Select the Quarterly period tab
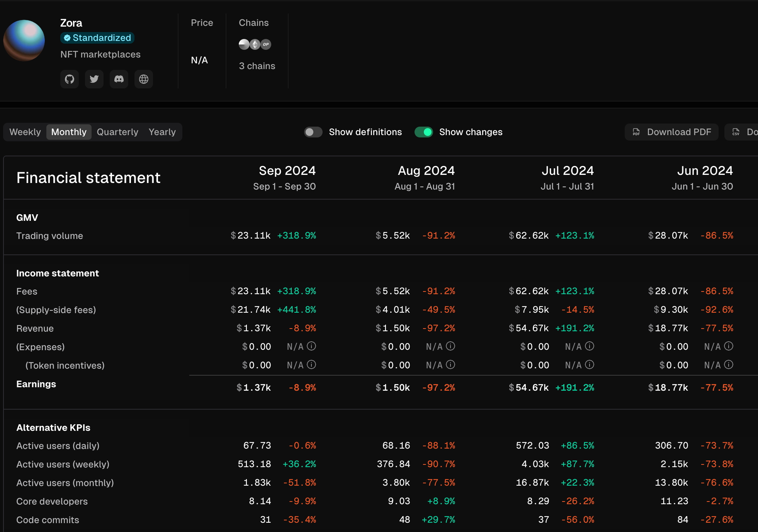 [x=117, y=132]
